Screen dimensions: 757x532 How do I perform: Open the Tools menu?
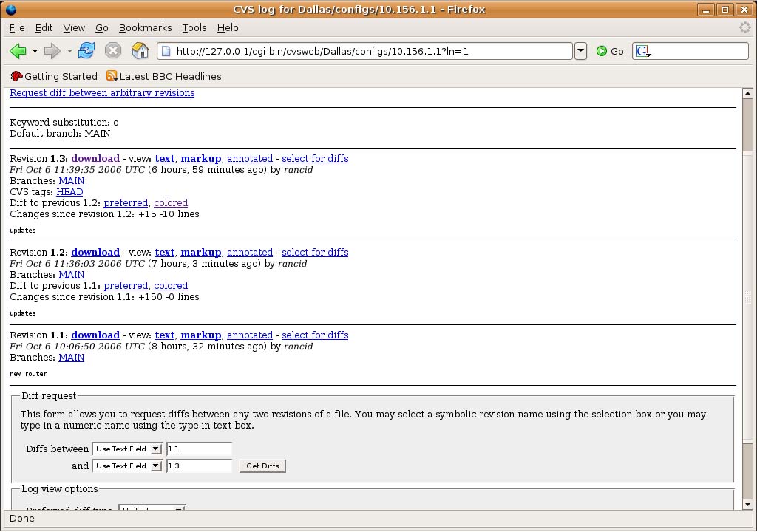[194, 28]
